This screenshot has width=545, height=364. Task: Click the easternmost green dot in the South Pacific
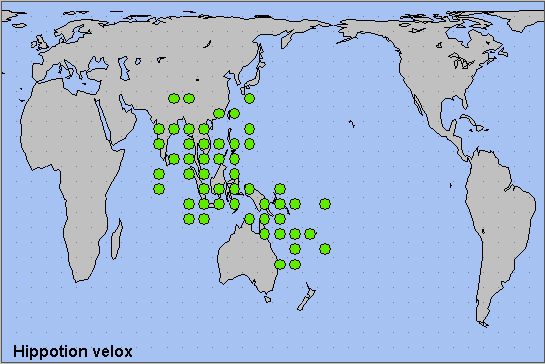[x=325, y=249]
